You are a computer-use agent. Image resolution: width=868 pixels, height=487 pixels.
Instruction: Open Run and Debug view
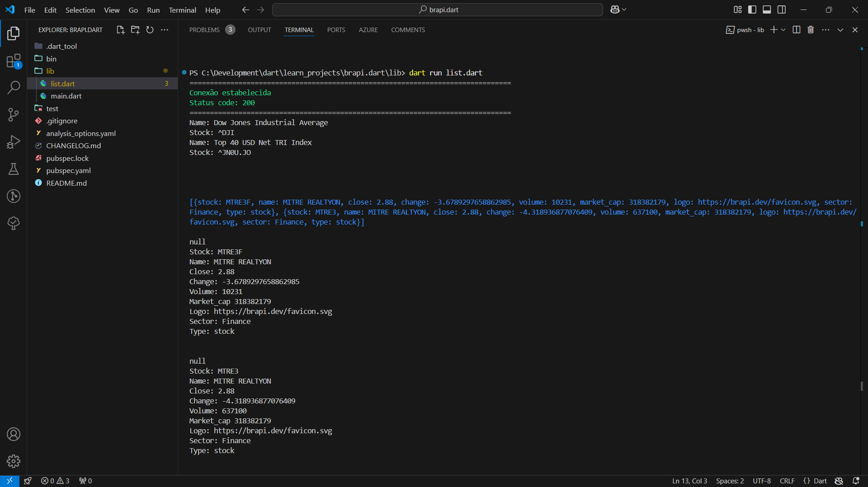tap(14, 142)
